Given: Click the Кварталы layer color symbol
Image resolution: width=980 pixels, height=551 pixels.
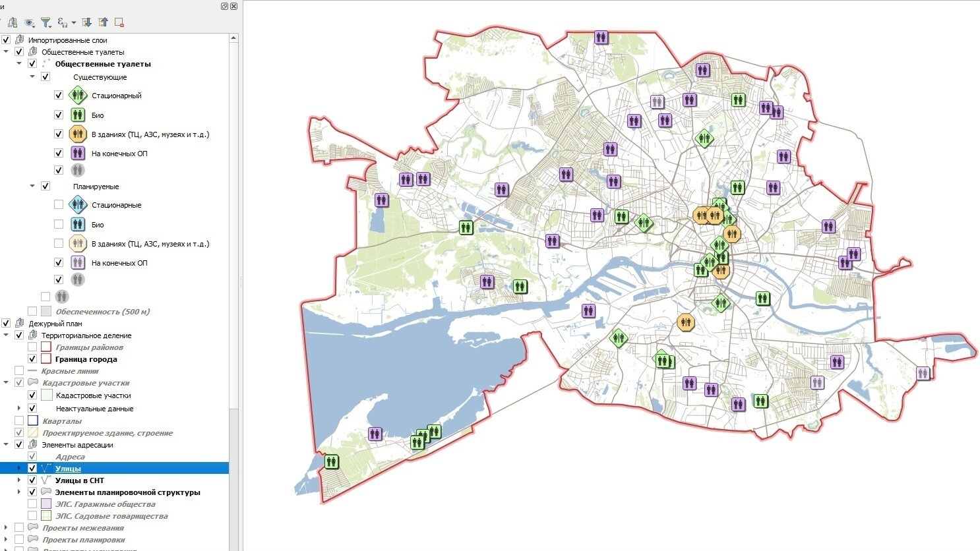Looking at the screenshot, I should coord(33,421).
